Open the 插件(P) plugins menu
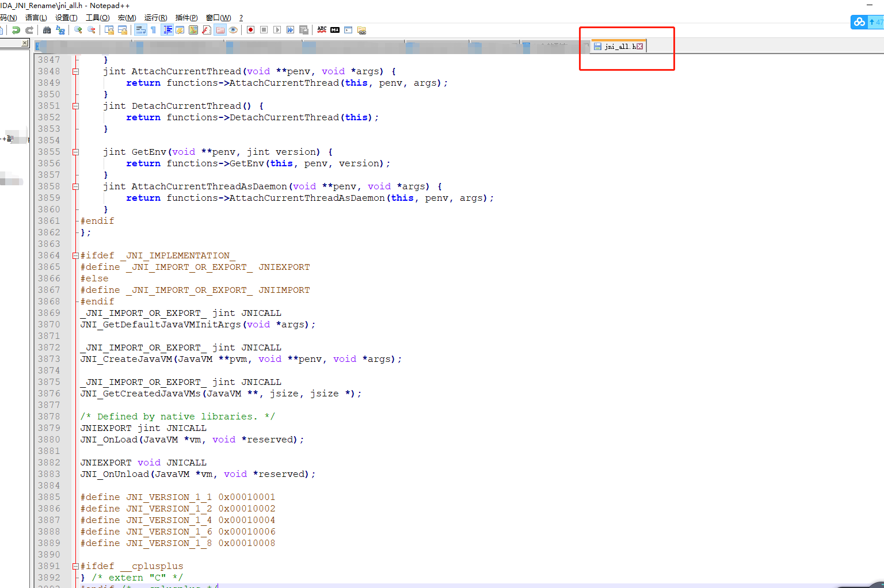 (186, 17)
